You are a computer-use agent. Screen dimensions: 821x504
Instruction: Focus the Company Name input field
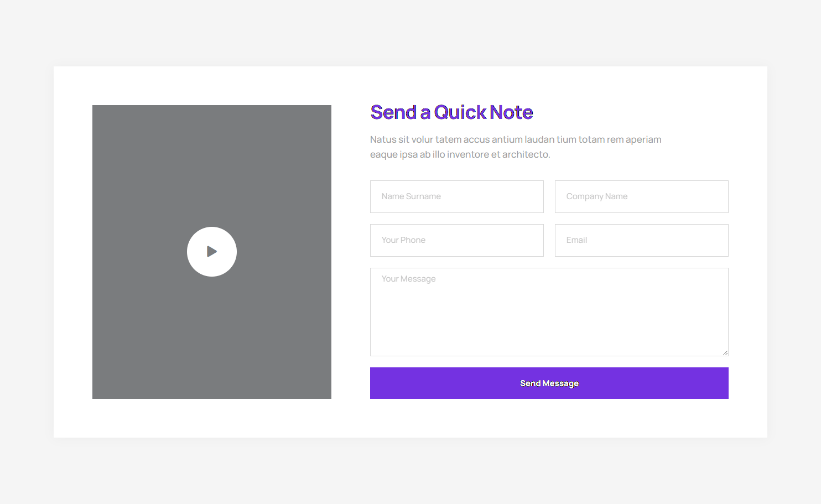point(642,196)
